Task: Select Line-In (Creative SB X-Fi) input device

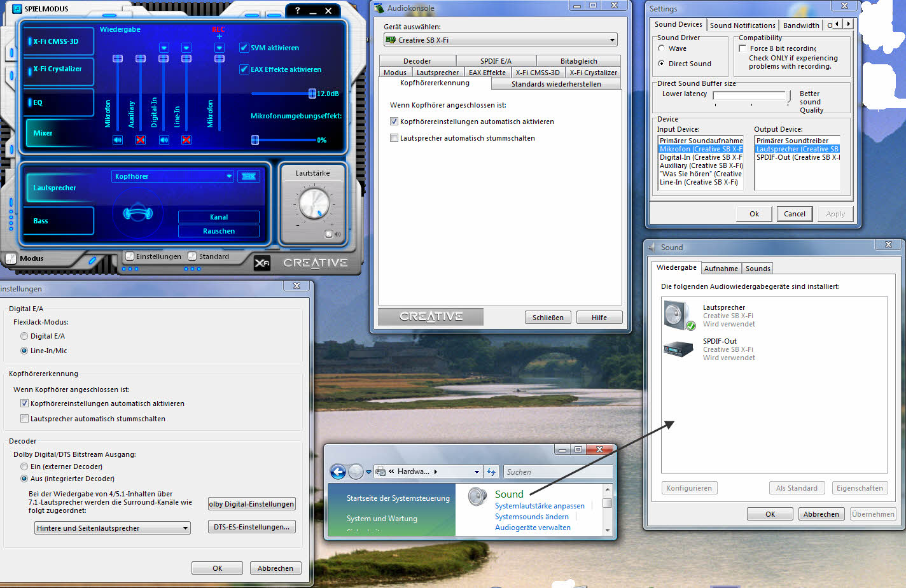Action: [x=700, y=182]
